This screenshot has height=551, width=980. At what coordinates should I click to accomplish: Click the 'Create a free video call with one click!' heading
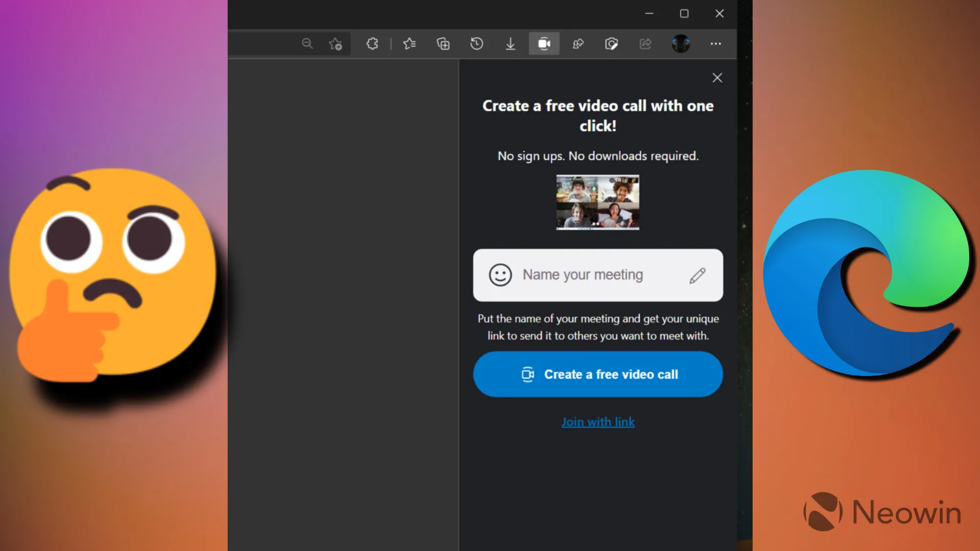[598, 115]
